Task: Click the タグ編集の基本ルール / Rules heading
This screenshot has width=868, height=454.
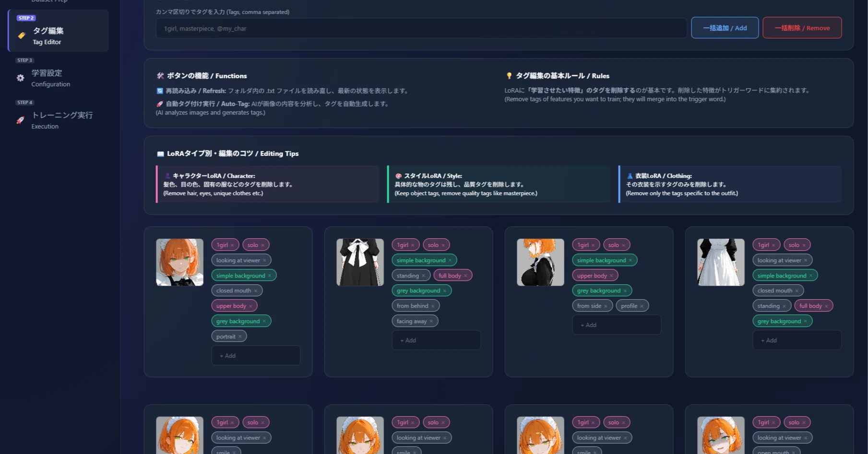Action: (x=558, y=76)
